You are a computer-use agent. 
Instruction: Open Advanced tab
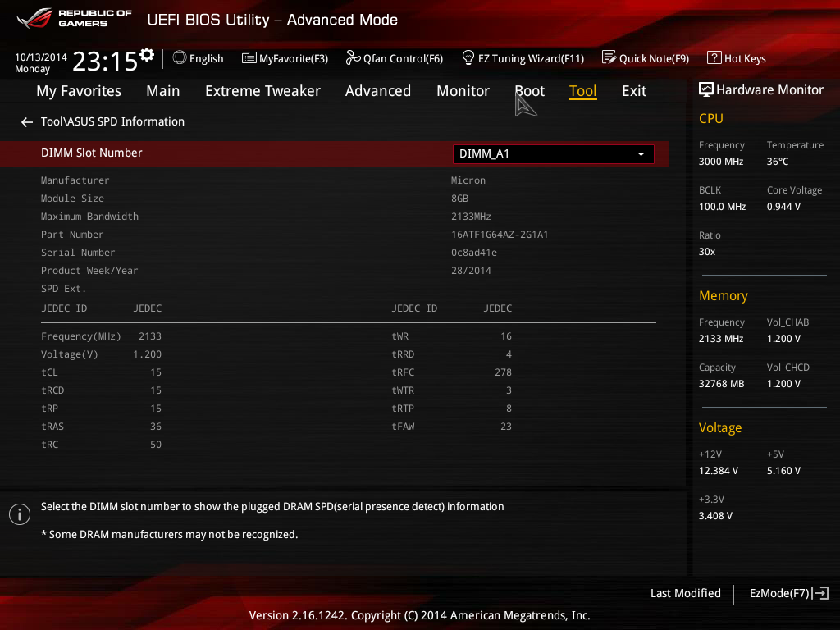[x=377, y=91]
